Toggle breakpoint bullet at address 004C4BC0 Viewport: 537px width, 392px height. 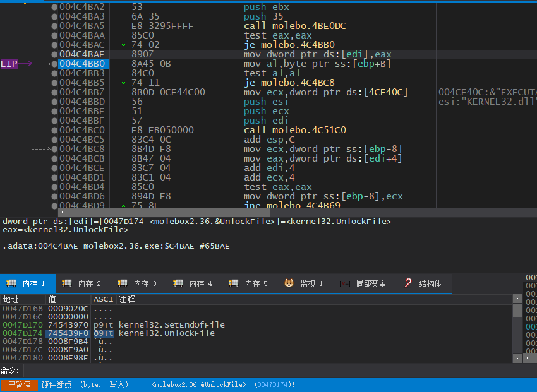pyautogui.click(x=54, y=130)
